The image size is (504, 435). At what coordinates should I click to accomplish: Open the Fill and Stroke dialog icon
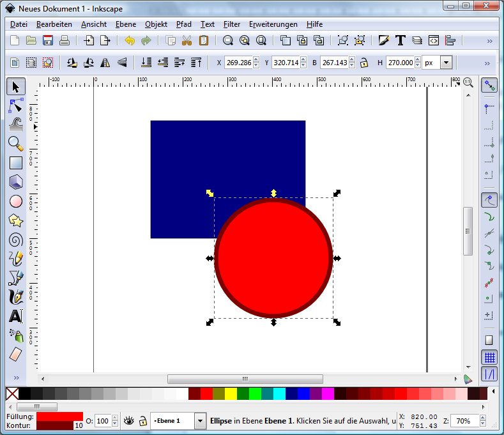pos(384,40)
